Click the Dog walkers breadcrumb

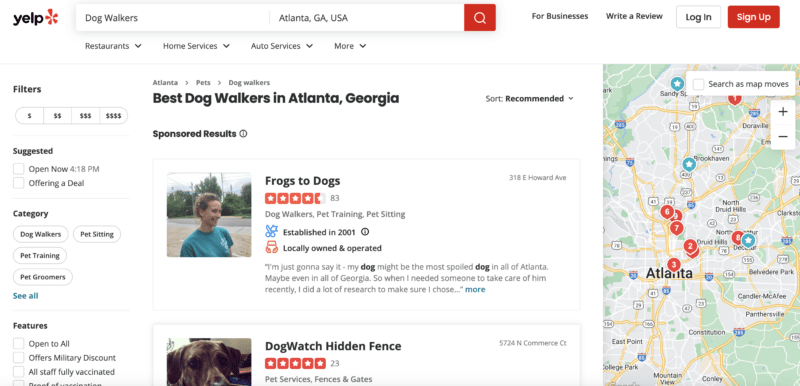[249, 83]
